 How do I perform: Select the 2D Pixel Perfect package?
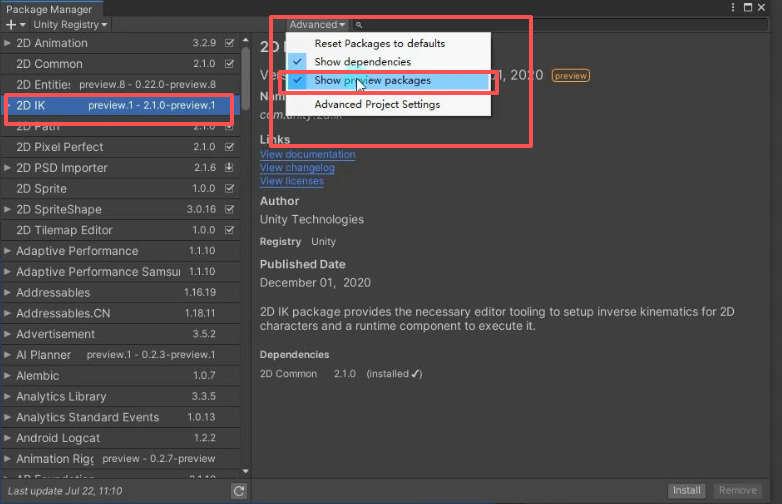tap(121, 147)
